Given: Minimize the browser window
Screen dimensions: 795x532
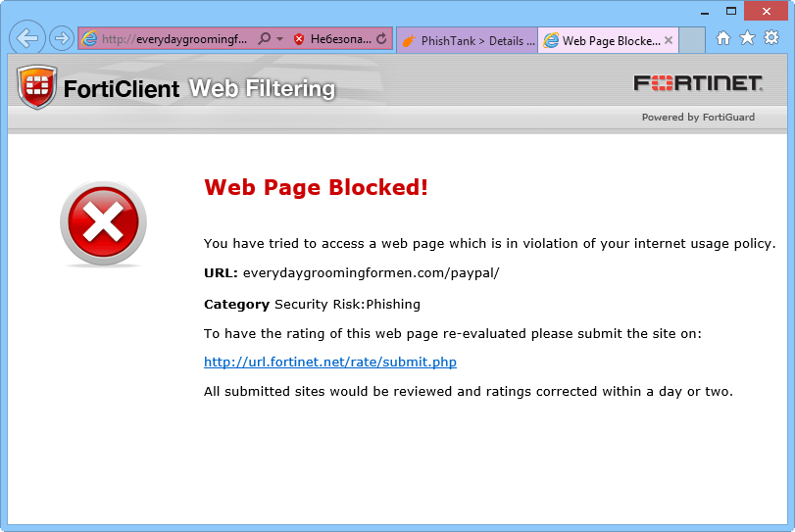Looking at the screenshot, I should click(x=705, y=12).
